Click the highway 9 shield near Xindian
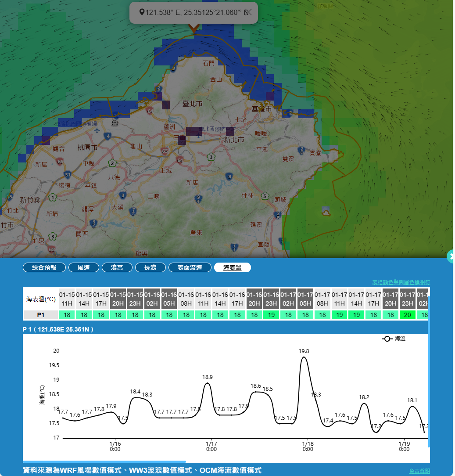 (229, 177)
